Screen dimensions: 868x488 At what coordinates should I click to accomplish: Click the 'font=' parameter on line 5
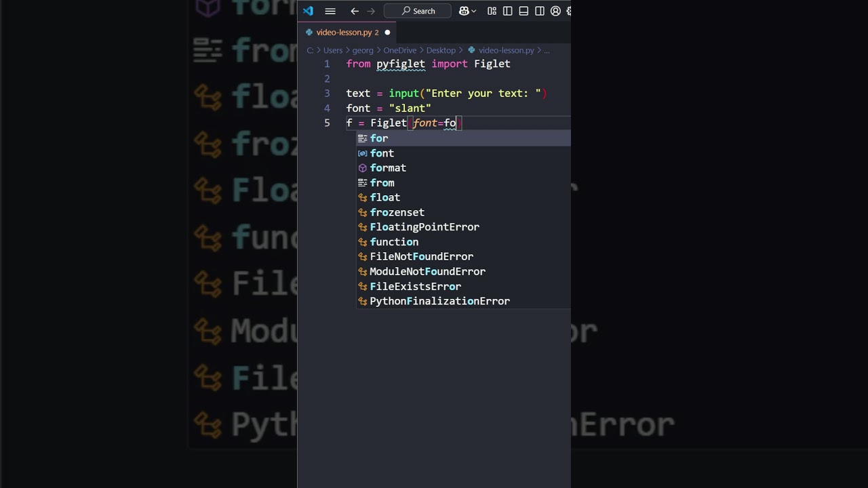(x=428, y=123)
